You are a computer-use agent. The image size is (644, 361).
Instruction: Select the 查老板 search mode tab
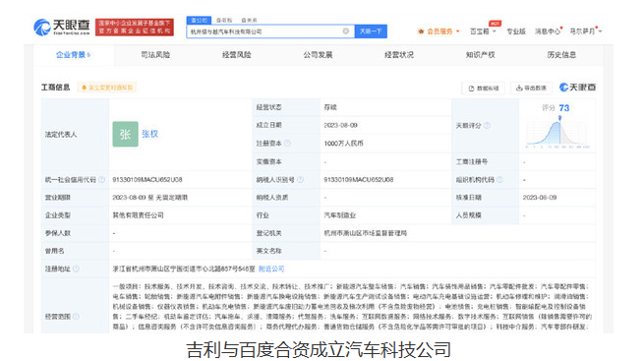click(x=224, y=20)
